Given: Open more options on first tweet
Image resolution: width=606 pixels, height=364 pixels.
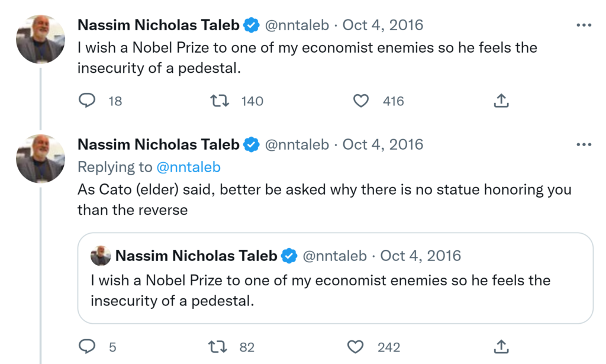Looking at the screenshot, I should pyautogui.click(x=584, y=25).
